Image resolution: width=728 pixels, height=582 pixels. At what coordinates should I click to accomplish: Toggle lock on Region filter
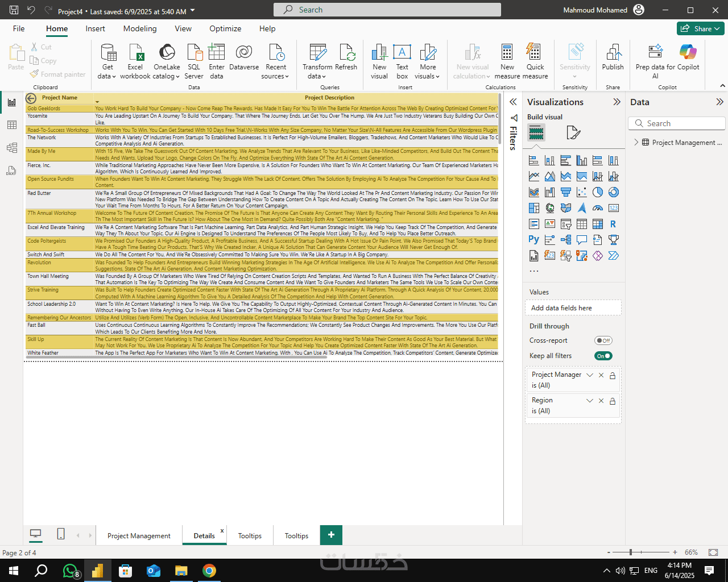click(x=613, y=401)
